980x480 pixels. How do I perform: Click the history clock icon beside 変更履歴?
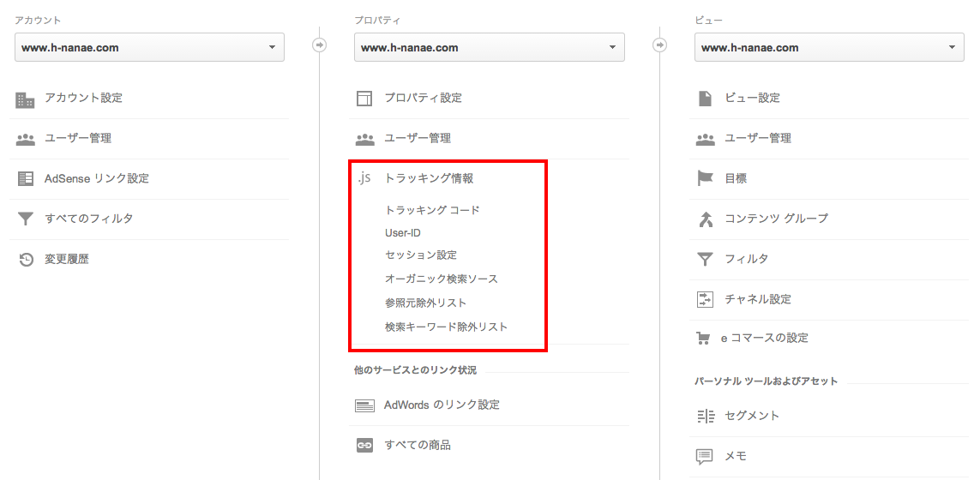click(25, 260)
